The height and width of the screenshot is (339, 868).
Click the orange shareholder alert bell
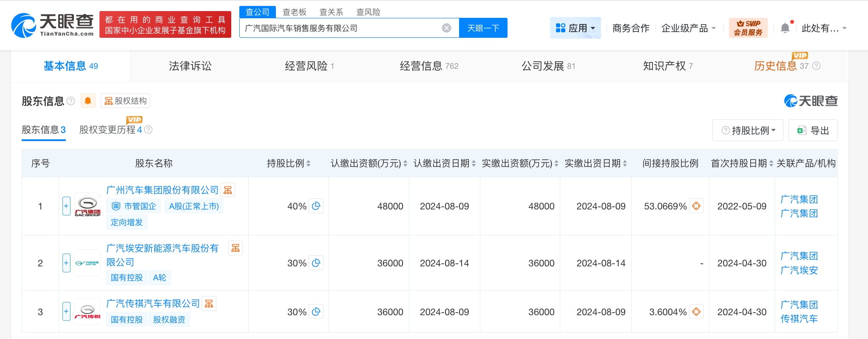click(x=88, y=101)
